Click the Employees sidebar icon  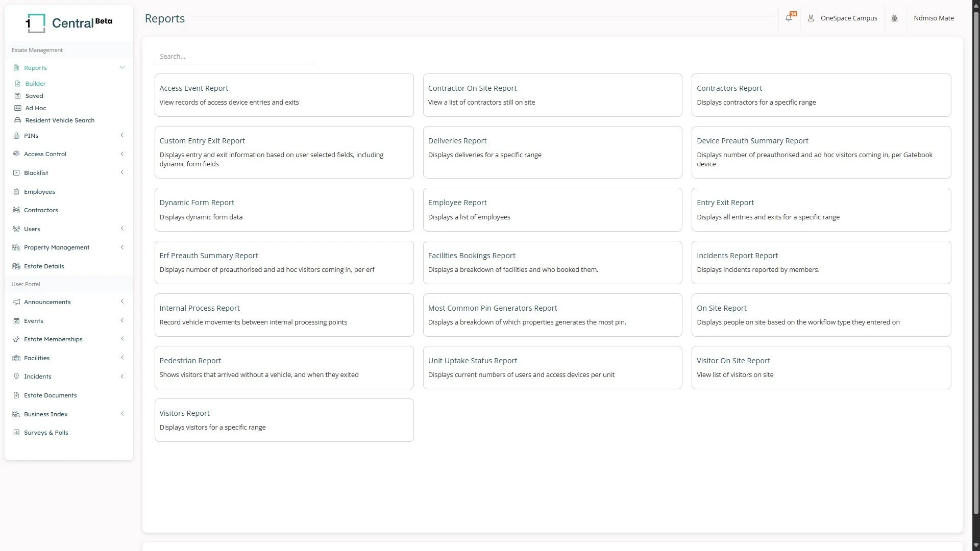16,192
